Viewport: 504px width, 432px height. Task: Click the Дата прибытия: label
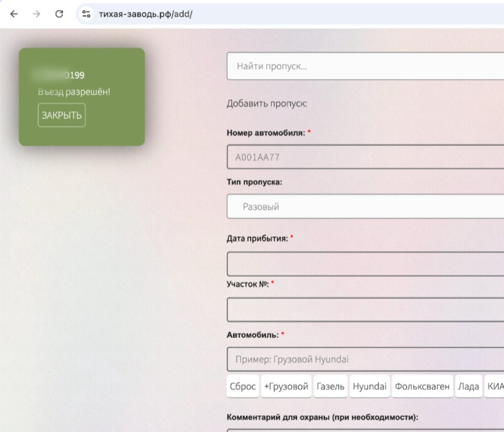[257, 239]
